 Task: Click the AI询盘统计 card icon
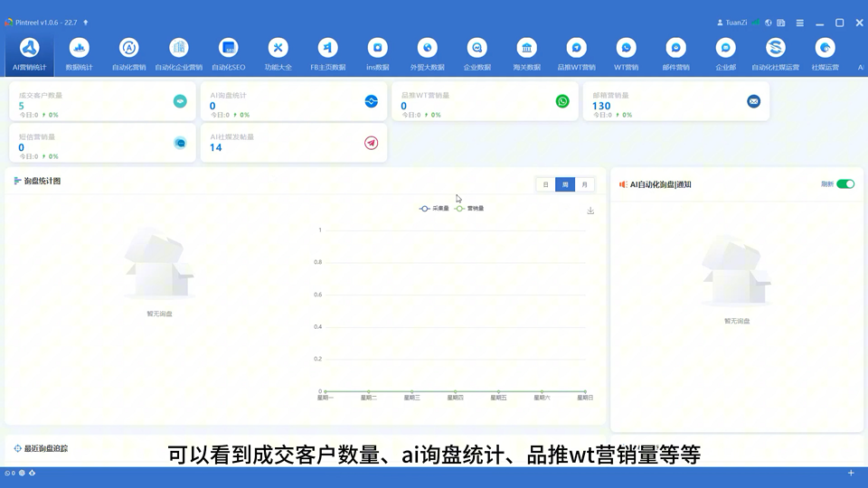372,101
